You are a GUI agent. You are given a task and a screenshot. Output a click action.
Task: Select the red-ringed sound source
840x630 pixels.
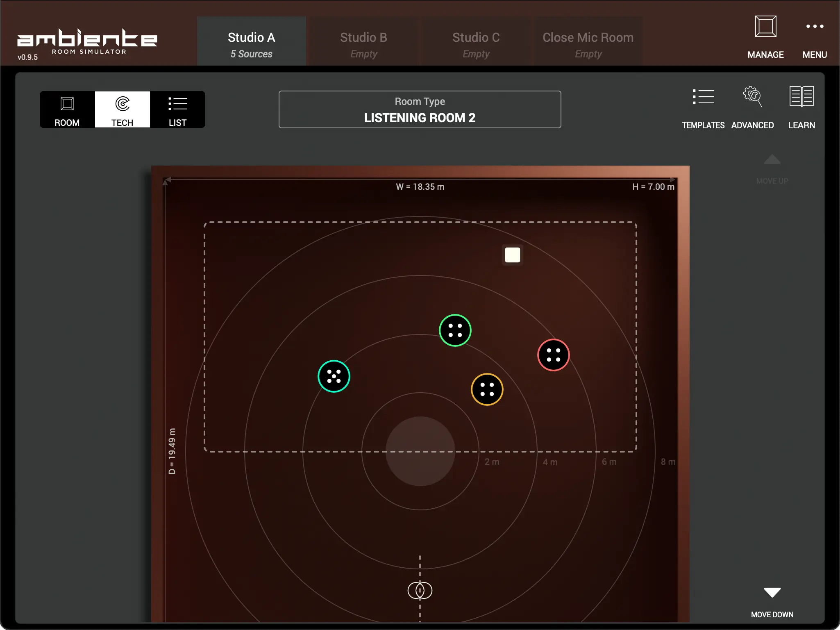(x=553, y=355)
